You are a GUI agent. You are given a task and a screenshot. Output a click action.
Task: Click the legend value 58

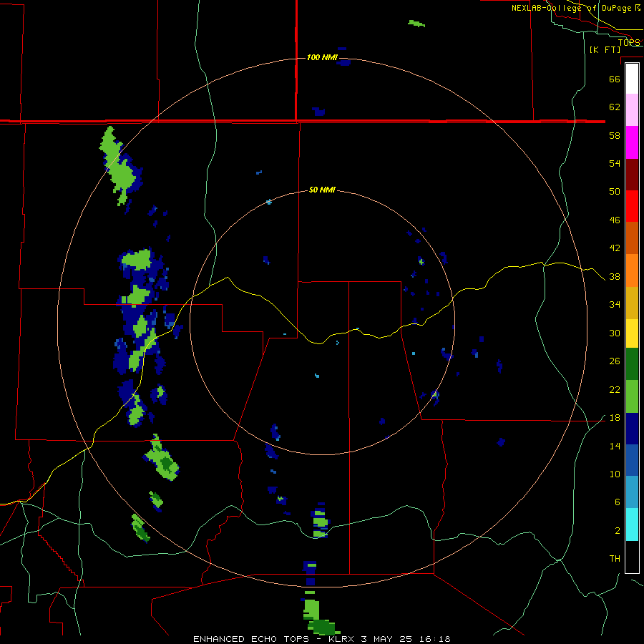pos(615,135)
